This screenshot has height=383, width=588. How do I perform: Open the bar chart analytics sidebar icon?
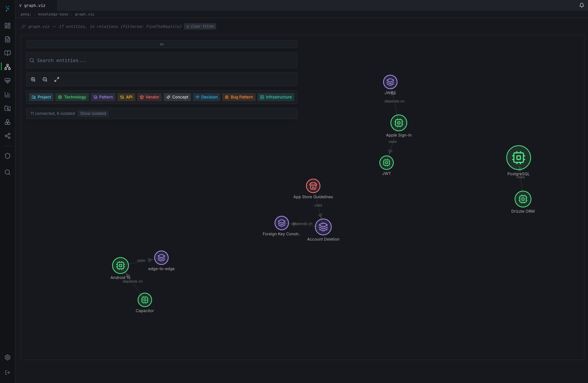pyautogui.click(x=7, y=94)
